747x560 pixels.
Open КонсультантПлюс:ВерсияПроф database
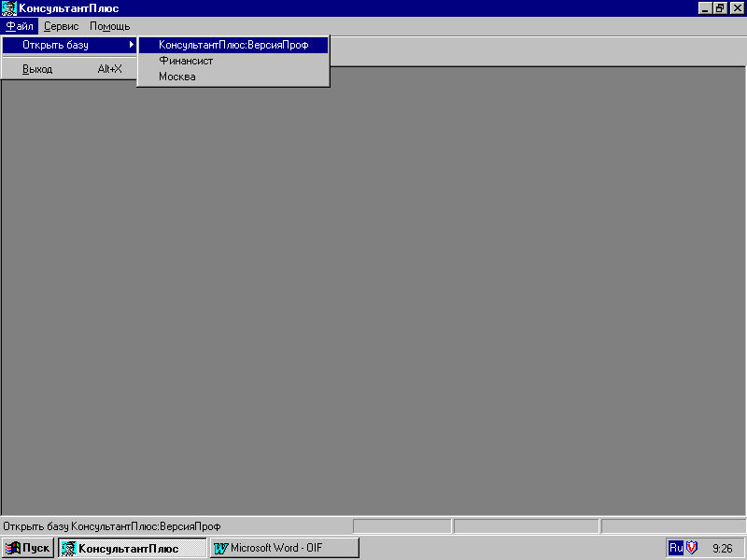click(x=233, y=45)
